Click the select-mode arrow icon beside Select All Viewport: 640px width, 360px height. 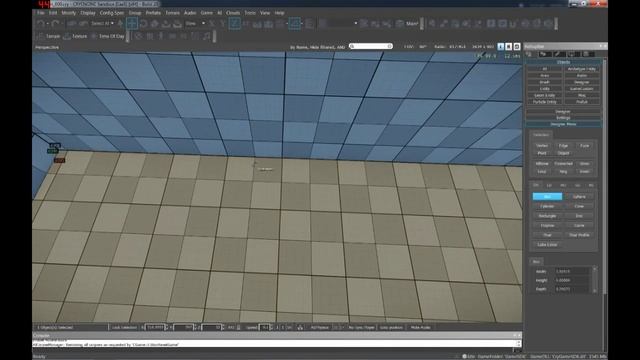pyautogui.click(x=121, y=24)
